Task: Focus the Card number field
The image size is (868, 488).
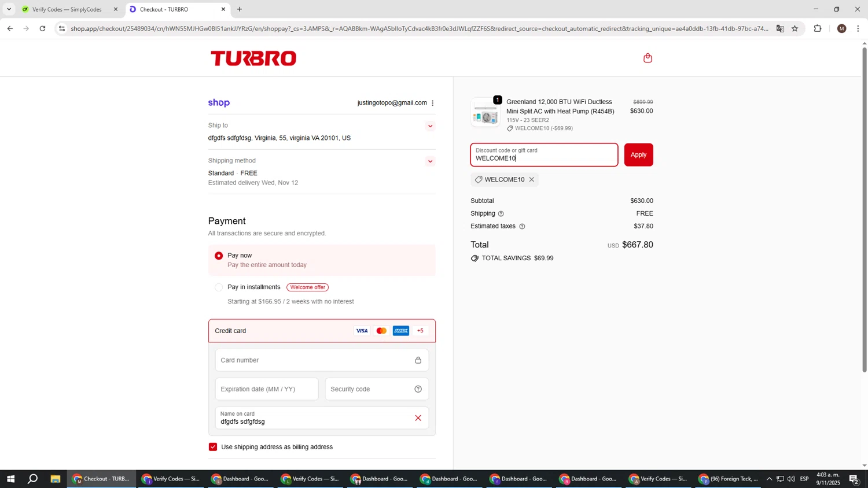Action: coord(322,360)
